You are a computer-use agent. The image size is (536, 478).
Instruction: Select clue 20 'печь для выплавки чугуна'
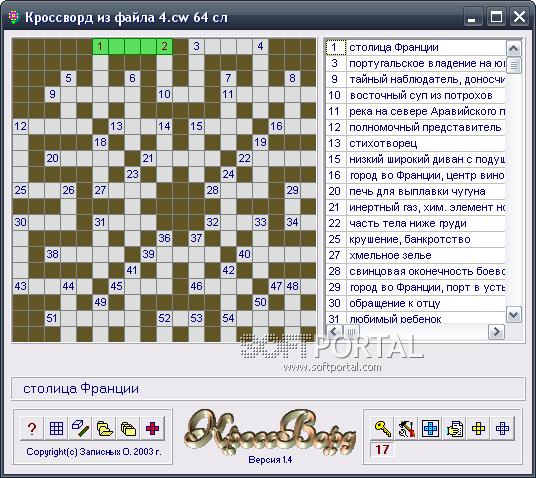415,191
